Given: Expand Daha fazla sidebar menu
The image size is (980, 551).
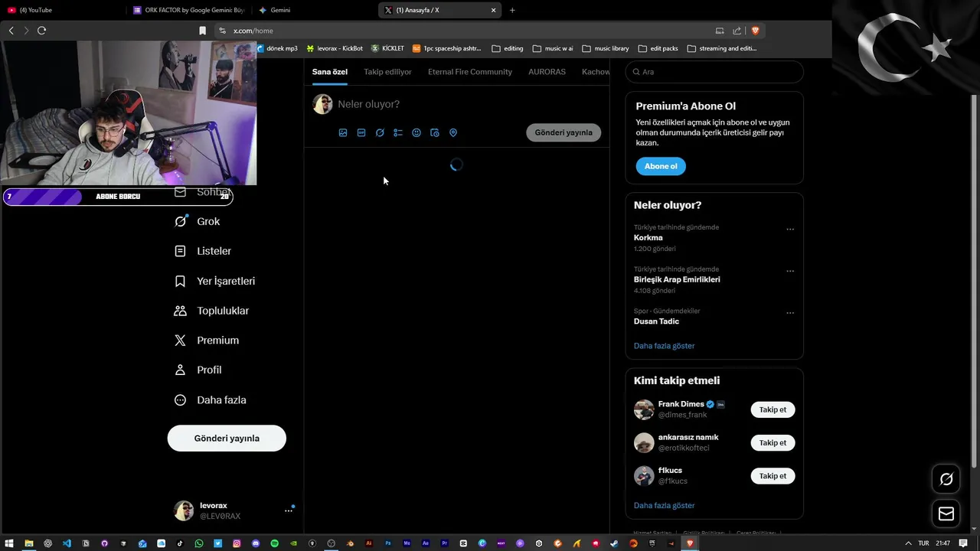Looking at the screenshot, I should [211, 399].
